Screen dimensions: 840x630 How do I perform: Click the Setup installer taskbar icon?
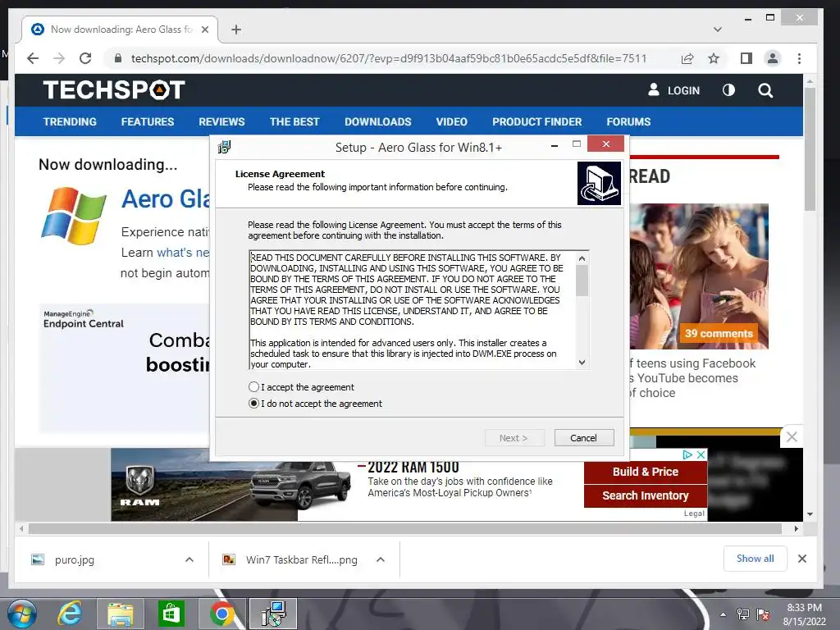click(x=274, y=614)
